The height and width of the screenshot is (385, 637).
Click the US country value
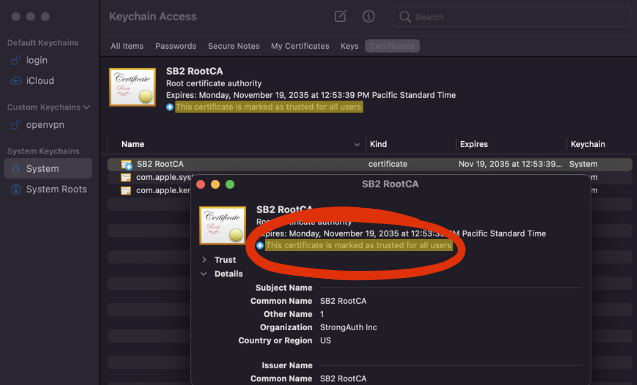click(x=325, y=340)
